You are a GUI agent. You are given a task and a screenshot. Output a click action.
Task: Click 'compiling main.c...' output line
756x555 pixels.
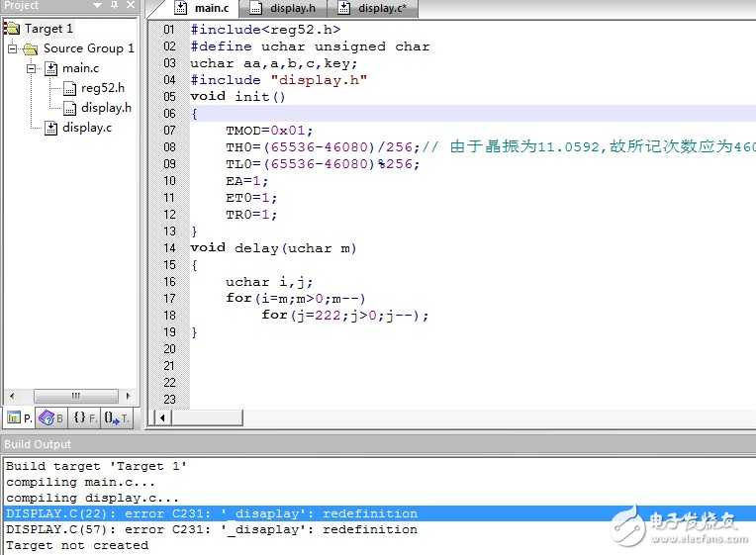click(80, 482)
